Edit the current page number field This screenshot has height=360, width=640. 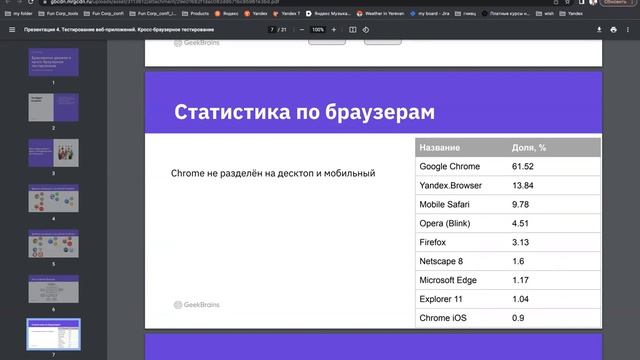tap(272, 30)
